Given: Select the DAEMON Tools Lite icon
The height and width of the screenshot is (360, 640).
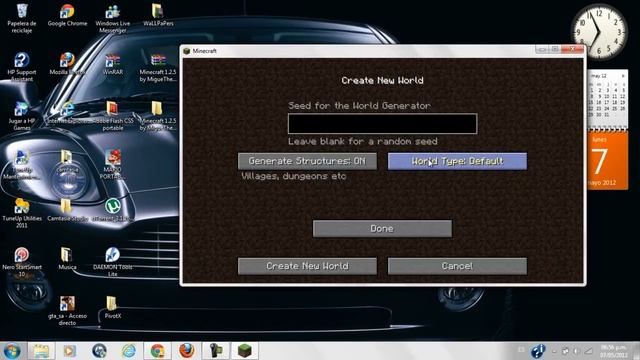Looking at the screenshot, I should [x=113, y=262].
